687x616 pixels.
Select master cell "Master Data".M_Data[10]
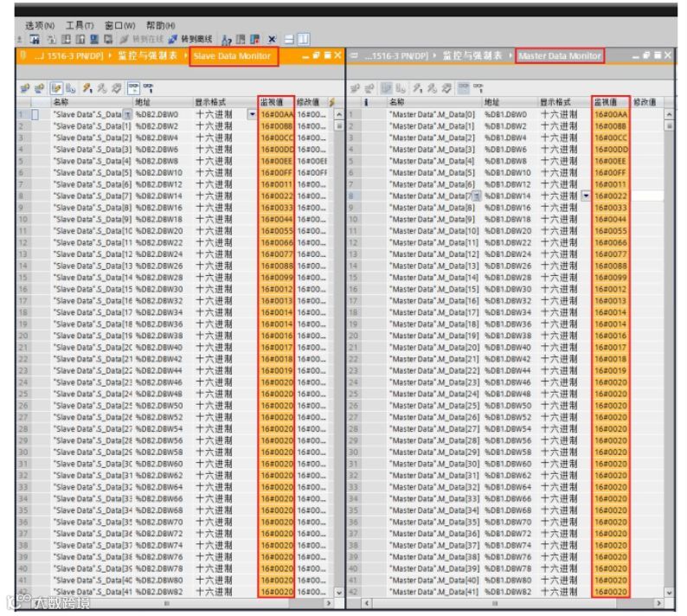[434, 231]
